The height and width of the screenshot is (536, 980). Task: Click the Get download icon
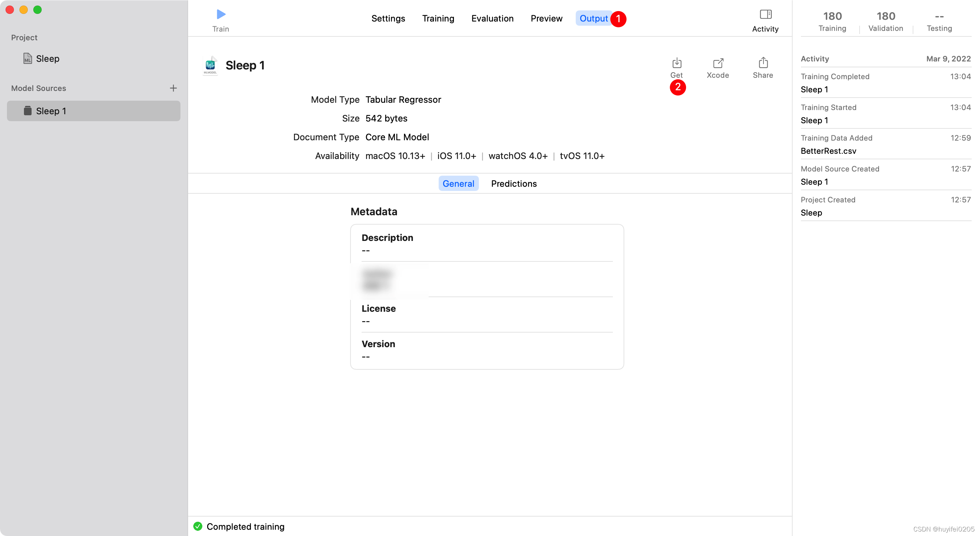coord(677,62)
